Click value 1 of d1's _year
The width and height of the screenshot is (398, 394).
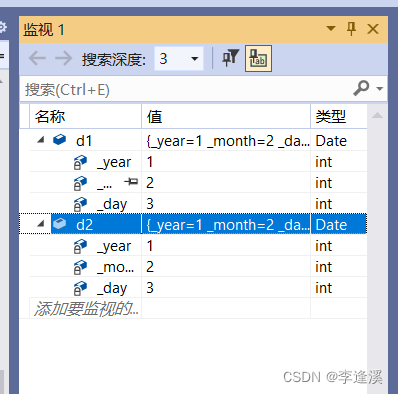(x=150, y=162)
